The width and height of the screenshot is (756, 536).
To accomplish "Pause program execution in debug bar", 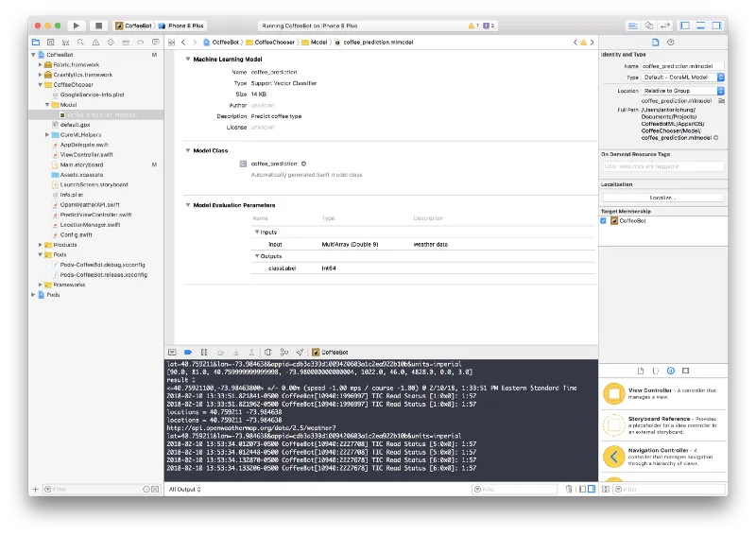I will pos(204,353).
